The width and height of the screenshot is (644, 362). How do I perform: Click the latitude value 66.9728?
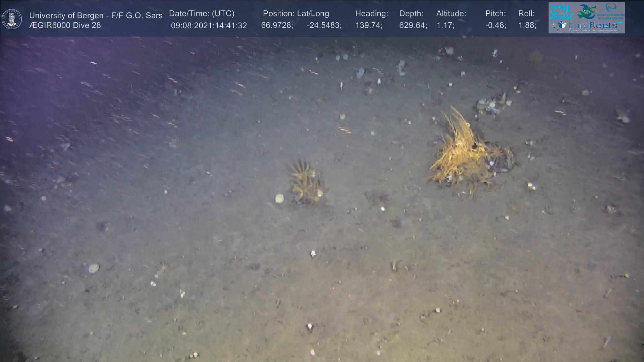tap(276, 25)
